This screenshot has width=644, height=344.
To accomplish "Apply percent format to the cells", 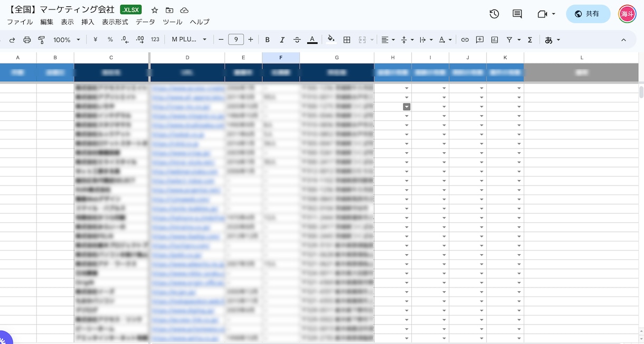I will point(110,40).
